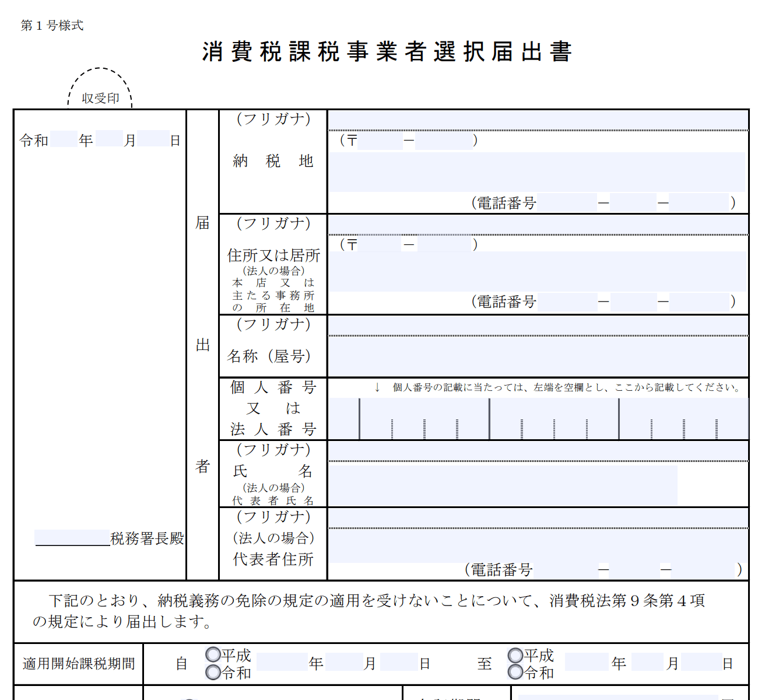The width and height of the screenshot is (758, 700).
Task: Click the 下記のとおり declaration paragraph
Action: click(x=369, y=611)
